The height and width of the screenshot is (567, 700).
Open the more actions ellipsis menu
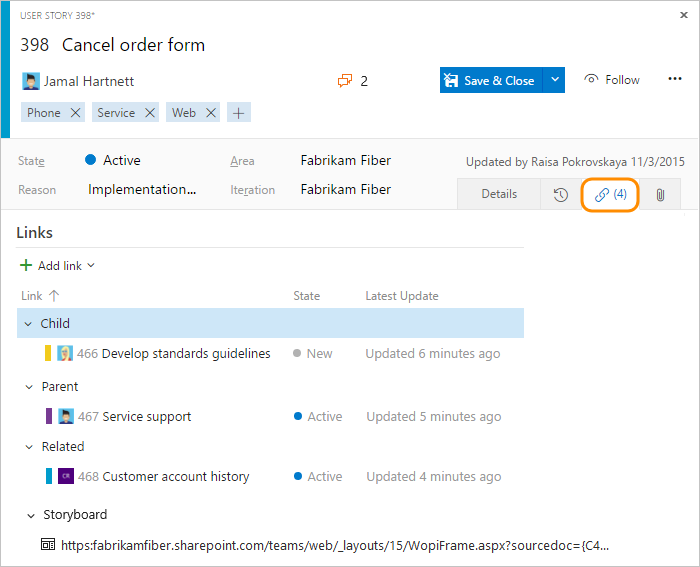point(675,79)
